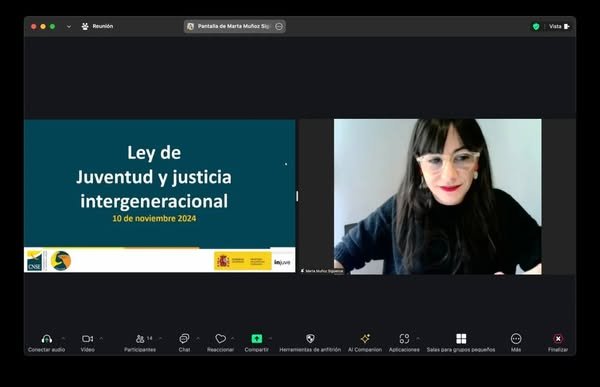Viewport: 600px width, 387px height.
Task: Click the Reaccionar heart icon
Action: point(220,339)
